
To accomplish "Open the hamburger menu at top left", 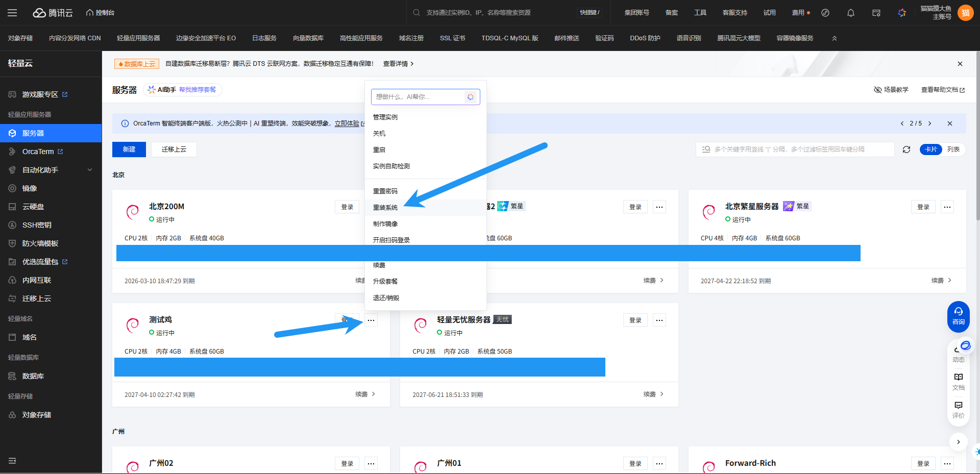I will pos(12,13).
